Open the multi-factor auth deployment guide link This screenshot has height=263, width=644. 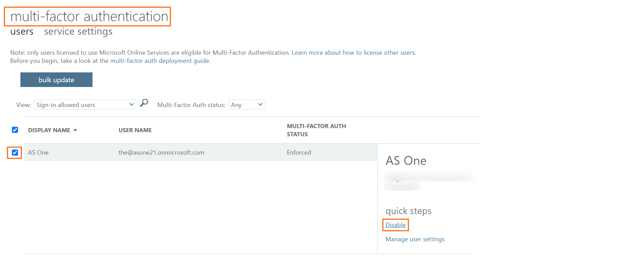coord(160,61)
